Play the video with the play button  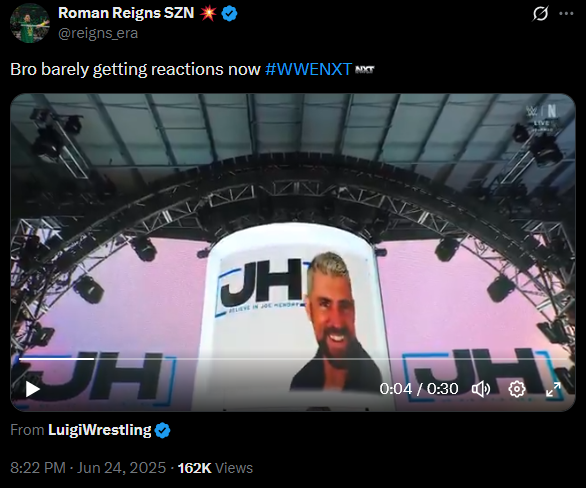coord(33,389)
